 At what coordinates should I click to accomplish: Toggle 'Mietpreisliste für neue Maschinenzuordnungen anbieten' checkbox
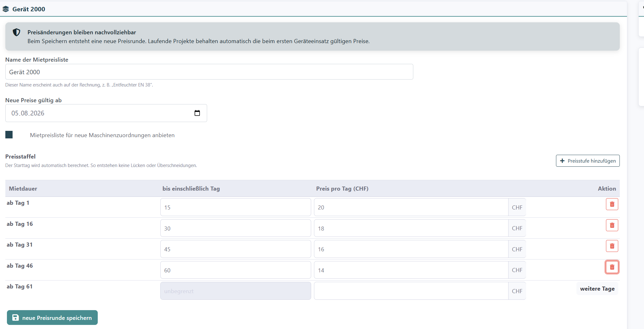point(9,135)
